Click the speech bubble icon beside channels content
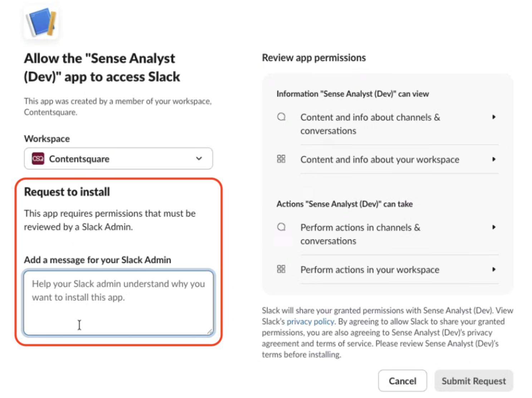The image size is (532, 398). tap(281, 117)
